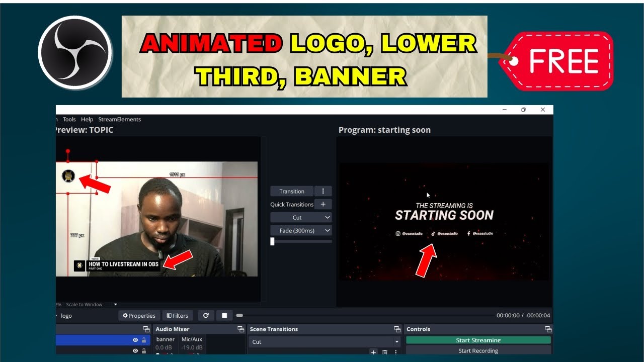Stop media playback with the square icon
Screen dimensions: 644x362
pos(224,316)
